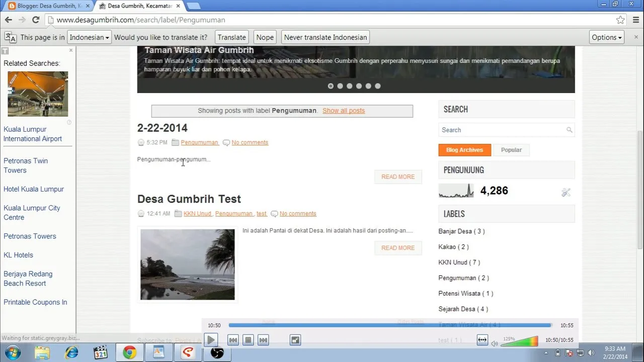Launch Internet Explorer from the taskbar
Screen dimensions: 644x362
(x=71, y=352)
